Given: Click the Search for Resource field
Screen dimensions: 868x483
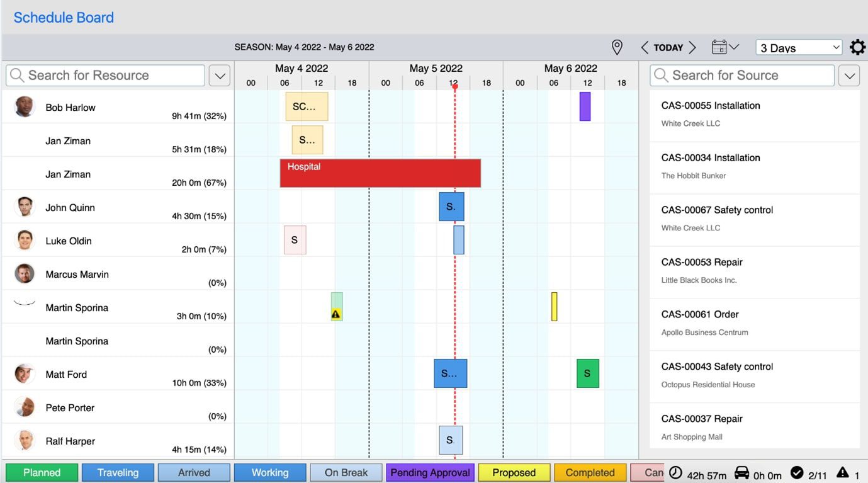Looking at the screenshot, I should pos(106,76).
